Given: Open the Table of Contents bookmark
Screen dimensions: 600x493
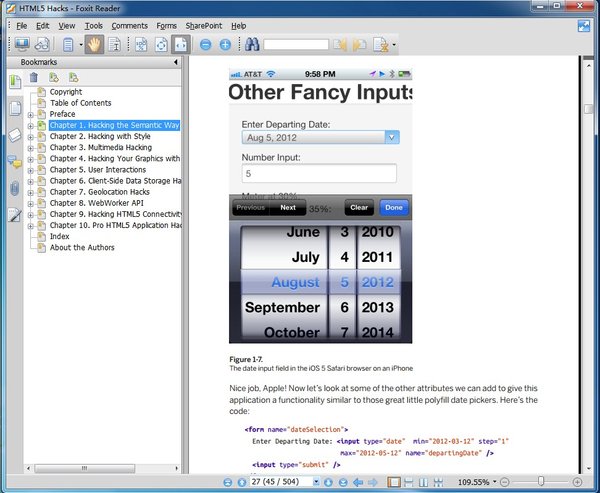Looking at the screenshot, I should point(80,103).
